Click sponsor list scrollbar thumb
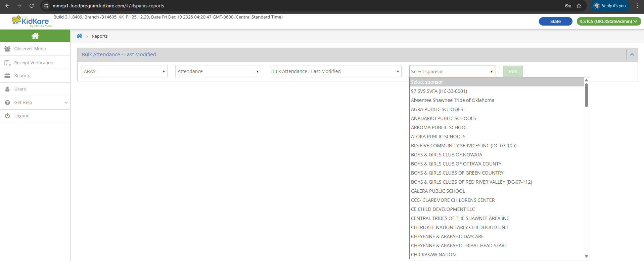This screenshot has width=644, height=261. (586, 95)
